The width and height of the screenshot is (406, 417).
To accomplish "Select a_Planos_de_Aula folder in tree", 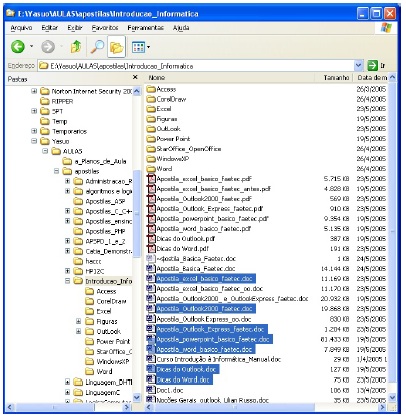I will pyautogui.click(x=100, y=161).
